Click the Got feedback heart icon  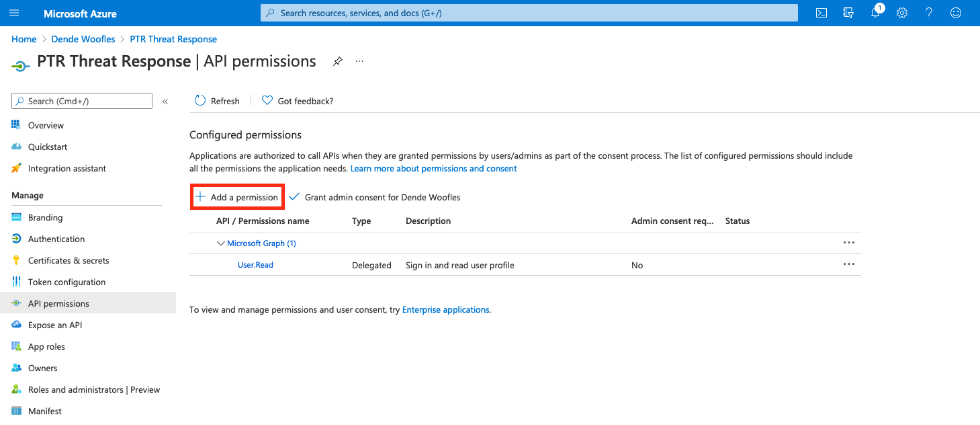pos(267,101)
